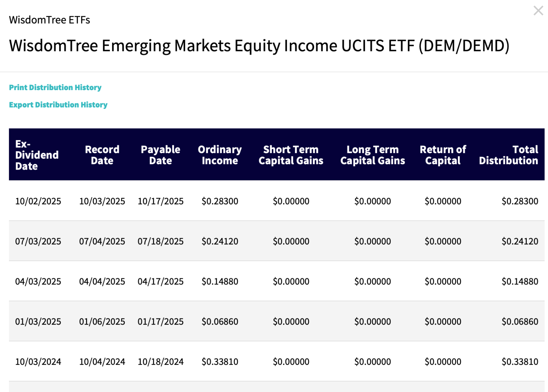Click the Record Date column header
The height and width of the screenshot is (392, 548).
tap(102, 155)
